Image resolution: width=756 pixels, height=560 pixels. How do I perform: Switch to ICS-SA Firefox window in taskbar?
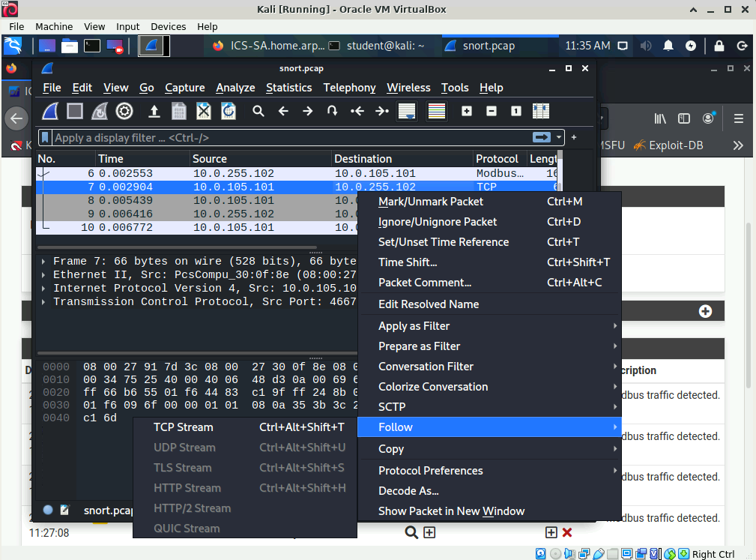(x=269, y=46)
